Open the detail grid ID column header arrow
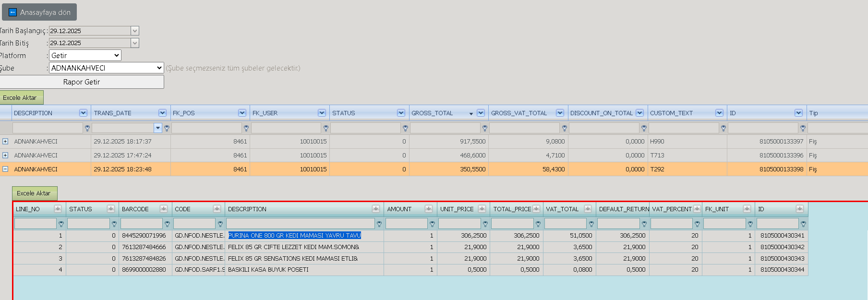Viewport: 868px width, 300px height. point(799,209)
